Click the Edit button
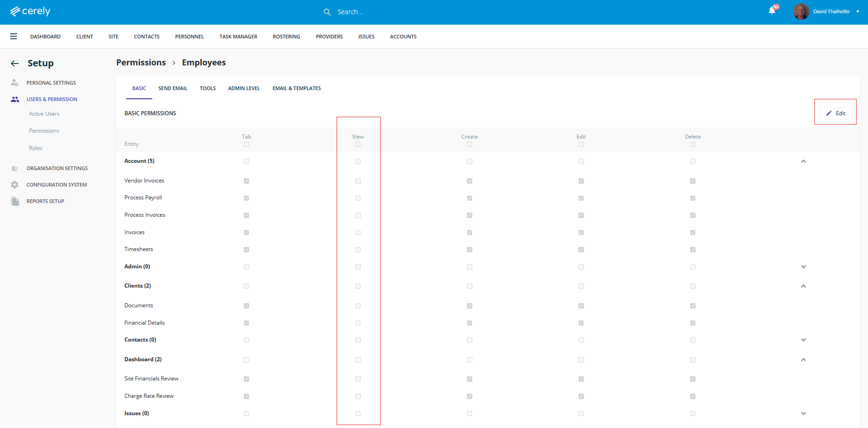This screenshot has height=428, width=868. point(836,113)
